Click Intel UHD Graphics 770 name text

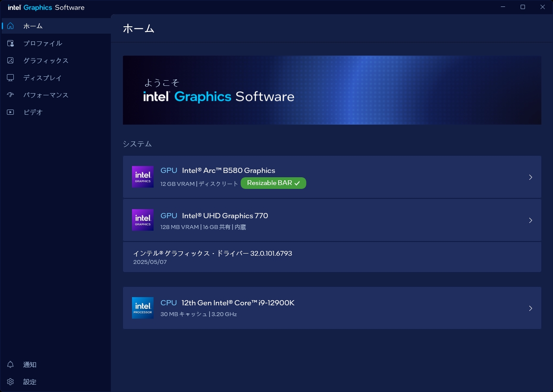coord(225,216)
